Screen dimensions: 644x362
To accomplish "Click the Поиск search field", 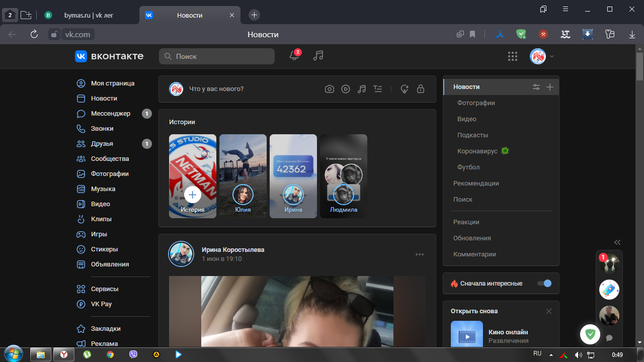I will point(217,56).
